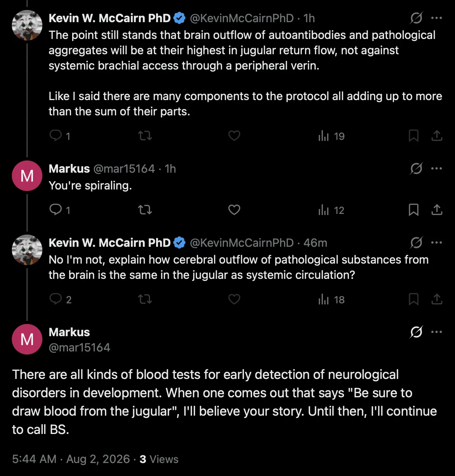Image resolution: width=455 pixels, height=476 pixels.
Task: Bookmark the "You're spiraling." tweet
Action: [x=414, y=210]
